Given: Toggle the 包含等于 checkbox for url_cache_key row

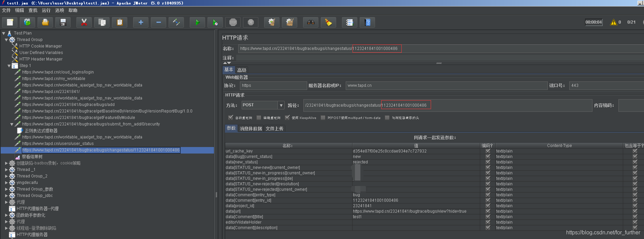Looking at the screenshot, I should pos(635,151).
